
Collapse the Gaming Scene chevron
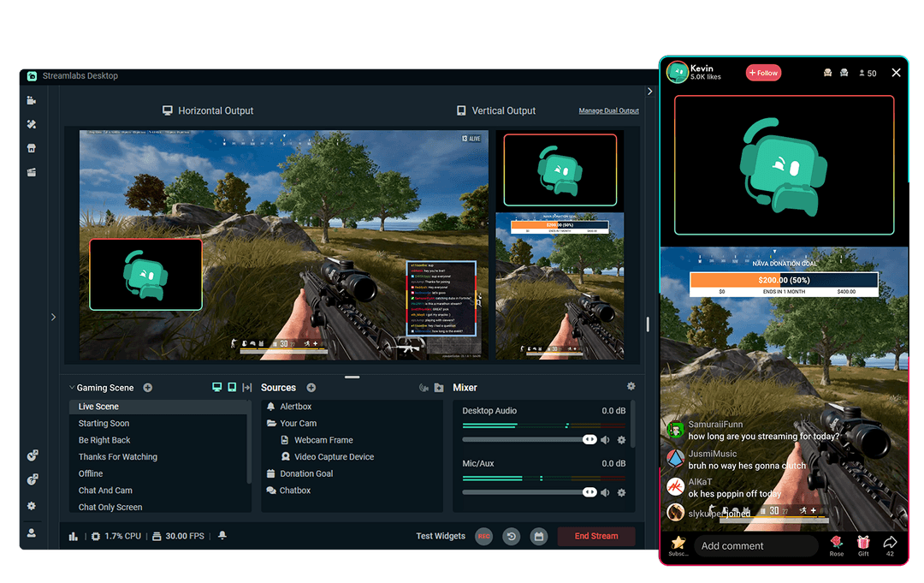tap(73, 387)
